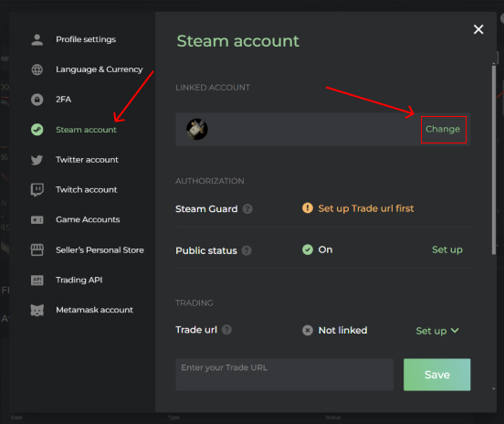
Task: Select Metamask account in sidebar
Action: pyautogui.click(x=94, y=310)
